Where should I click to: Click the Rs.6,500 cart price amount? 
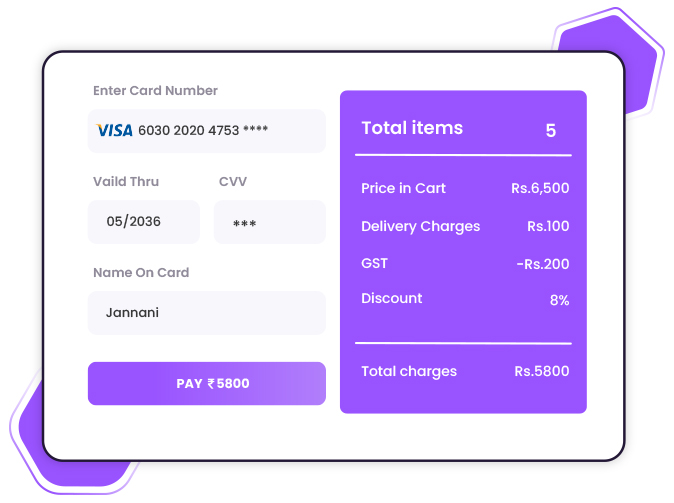(540, 188)
